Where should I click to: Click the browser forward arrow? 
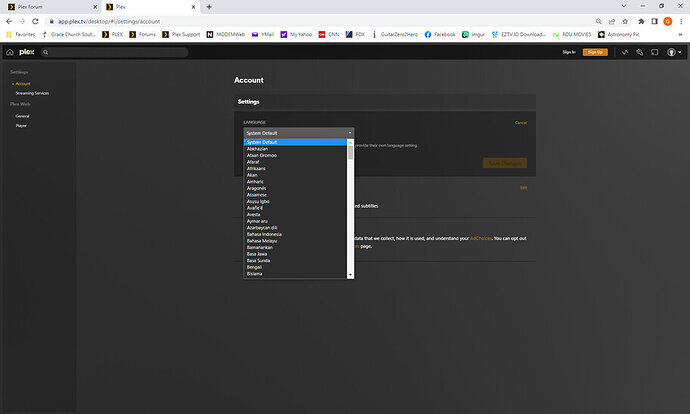click(x=22, y=21)
